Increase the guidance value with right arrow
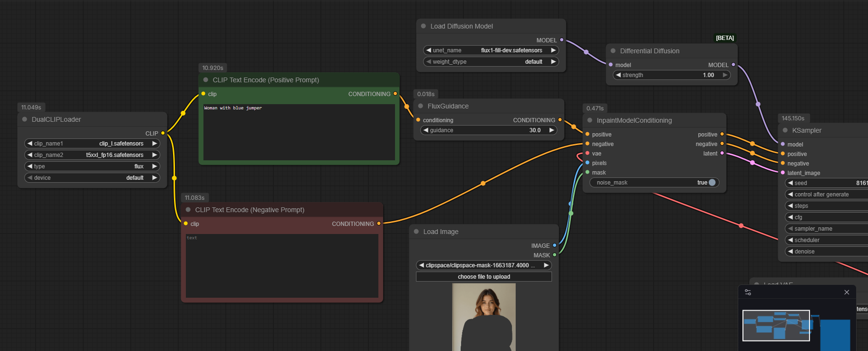Viewport: 868px width, 351px height. click(552, 130)
